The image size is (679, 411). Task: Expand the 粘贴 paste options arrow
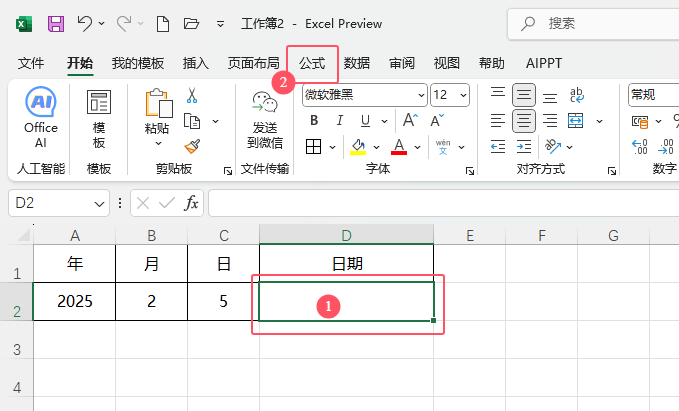point(158,143)
